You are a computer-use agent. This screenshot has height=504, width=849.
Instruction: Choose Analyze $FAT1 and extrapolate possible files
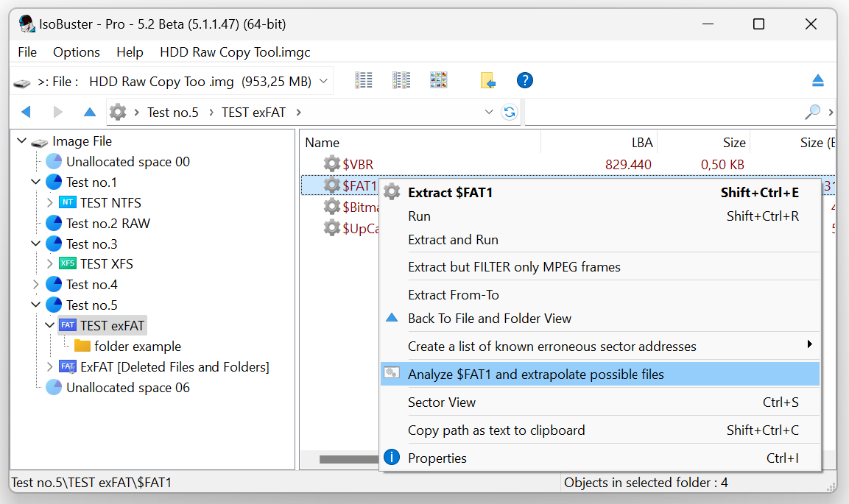click(535, 375)
